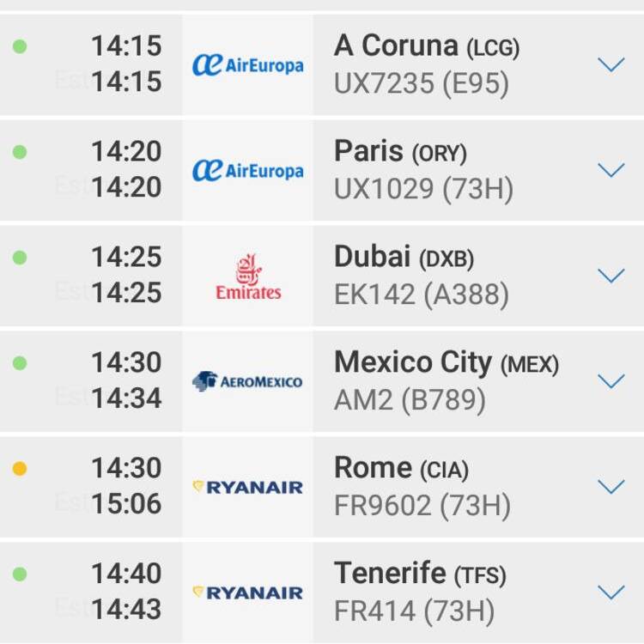Expand the Tenerife FR414 flight details

point(611,592)
